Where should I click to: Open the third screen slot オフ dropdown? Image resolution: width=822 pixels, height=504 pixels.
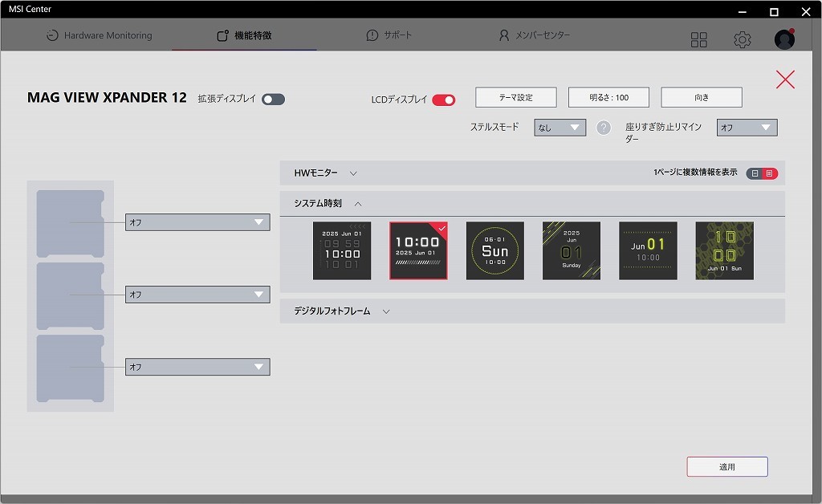pyautogui.click(x=197, y=367)
